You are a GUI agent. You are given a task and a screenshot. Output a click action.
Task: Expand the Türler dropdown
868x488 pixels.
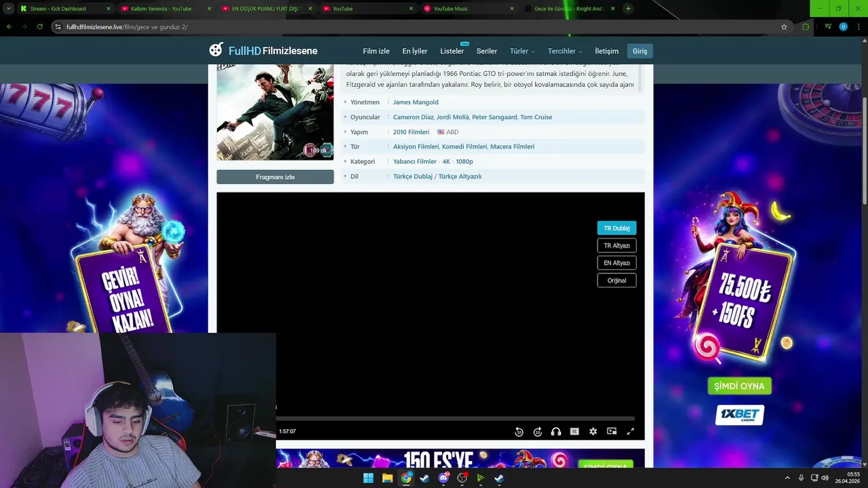point(522,51)
